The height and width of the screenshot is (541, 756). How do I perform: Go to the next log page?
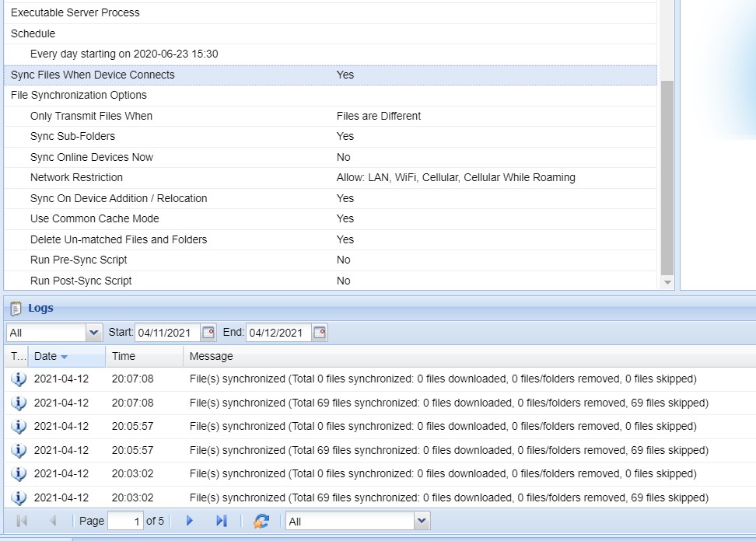point(190,521)
